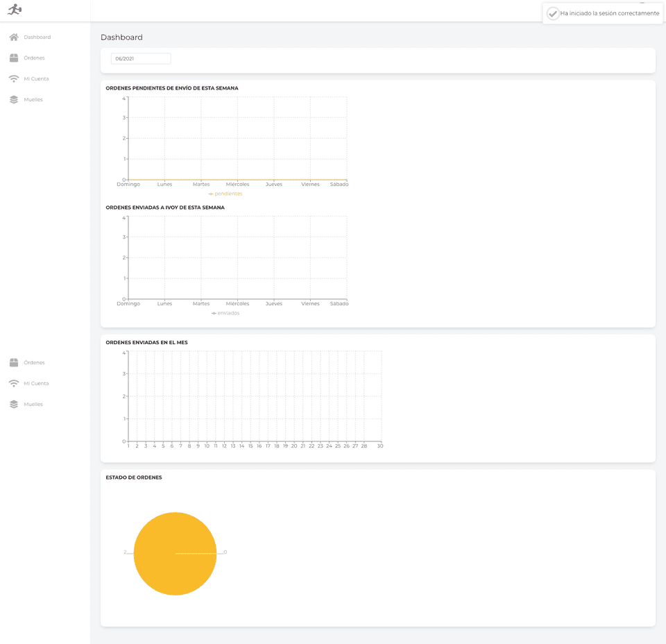666x644 pixels.
Task: Dismiss the 'Ha iniciado la sesión correctamente' message
Action: point(610,13)
